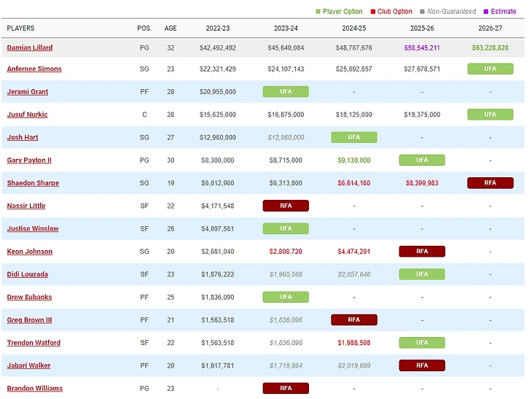The image size is (532, 399).
Task: Click Greg Brown III's italic $1,836,096 value
Action: [286, 320]
